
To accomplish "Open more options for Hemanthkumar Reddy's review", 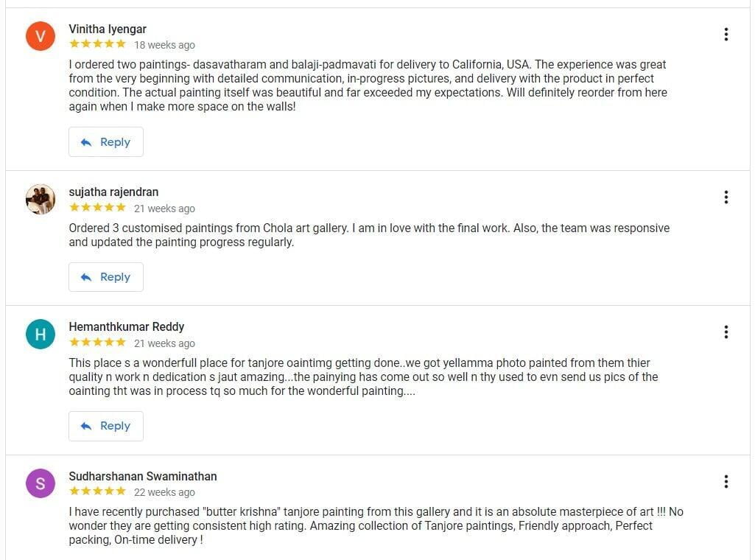I will 726,332.
